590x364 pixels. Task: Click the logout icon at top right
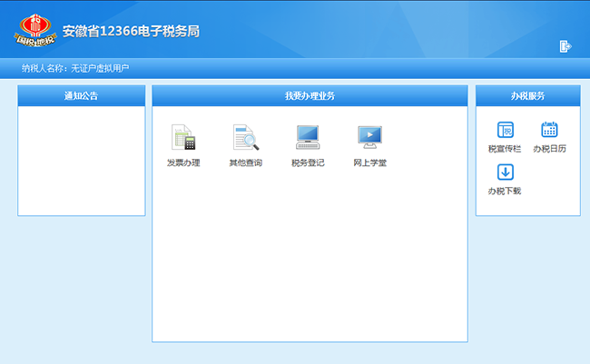(x=565, y=46)
